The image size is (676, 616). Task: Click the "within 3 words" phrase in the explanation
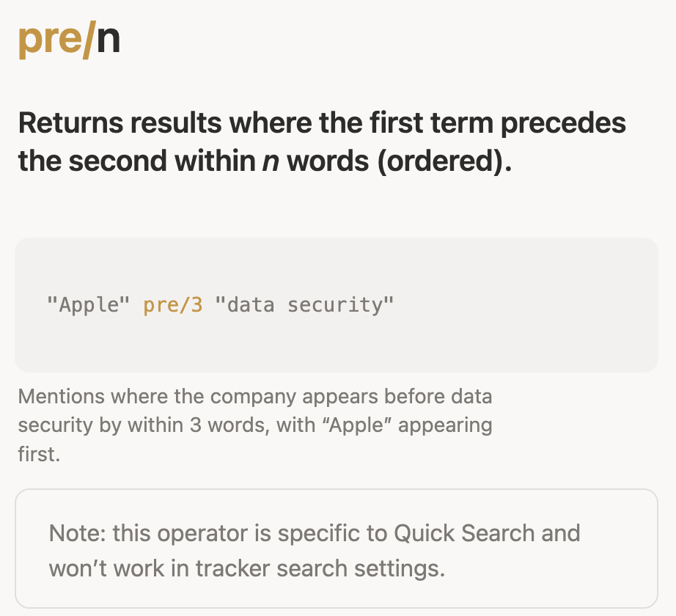click(196, 425)
